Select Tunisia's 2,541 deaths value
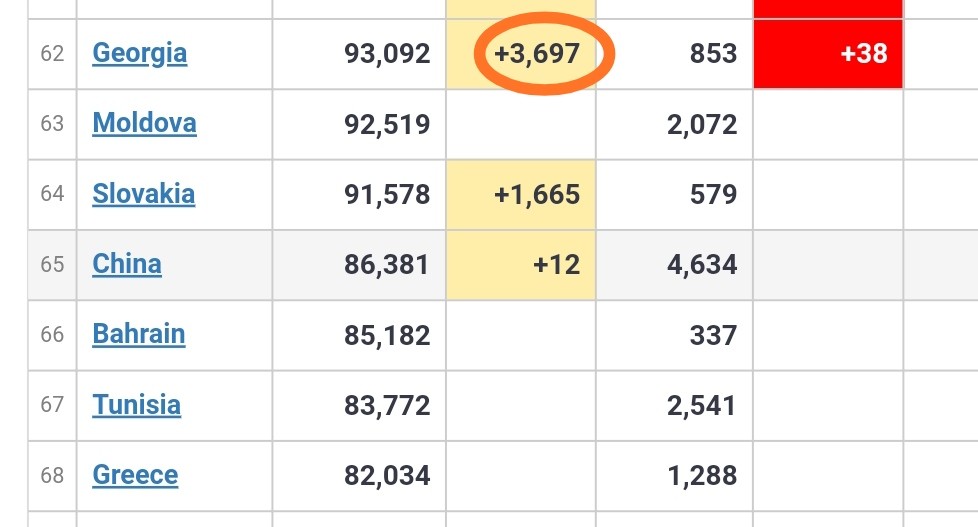Screen dimensions: 978x527 point(699,405)
